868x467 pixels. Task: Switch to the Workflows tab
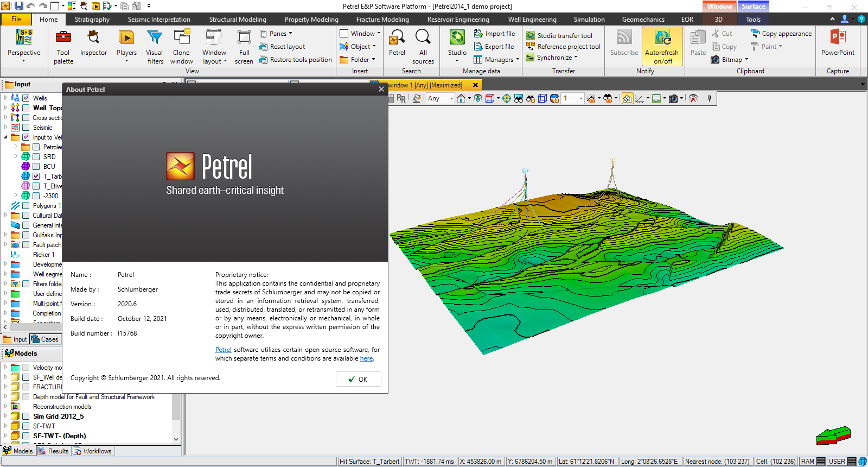tap(93, 451)
